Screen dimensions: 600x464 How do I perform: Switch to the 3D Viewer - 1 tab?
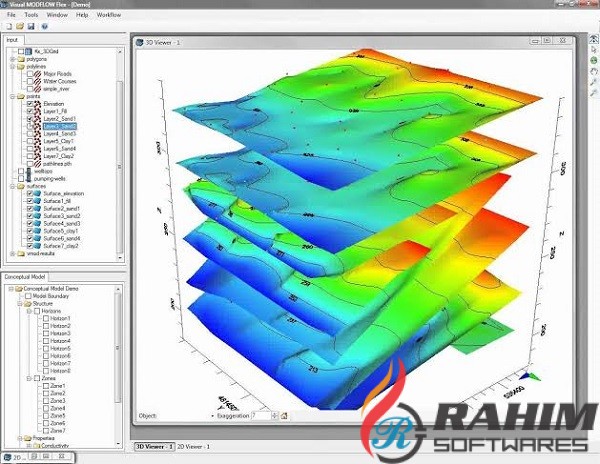click(154, 446)
